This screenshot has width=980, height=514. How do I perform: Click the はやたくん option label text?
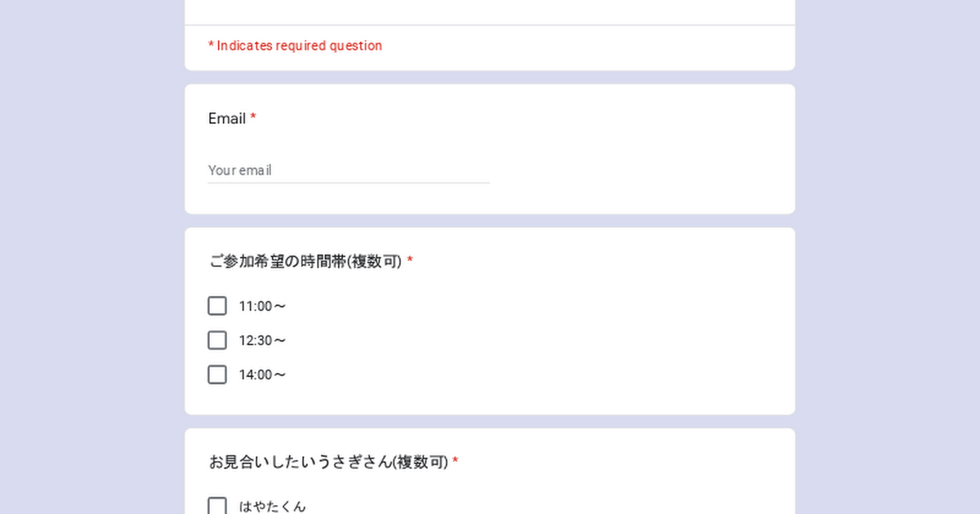[x=272, y=507]
